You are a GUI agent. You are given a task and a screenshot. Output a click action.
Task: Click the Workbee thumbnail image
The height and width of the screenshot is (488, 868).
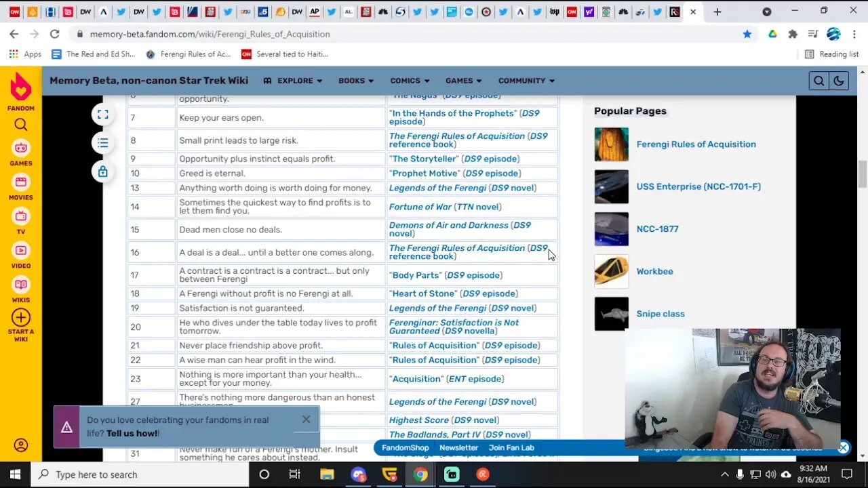[x=612, y=271]
